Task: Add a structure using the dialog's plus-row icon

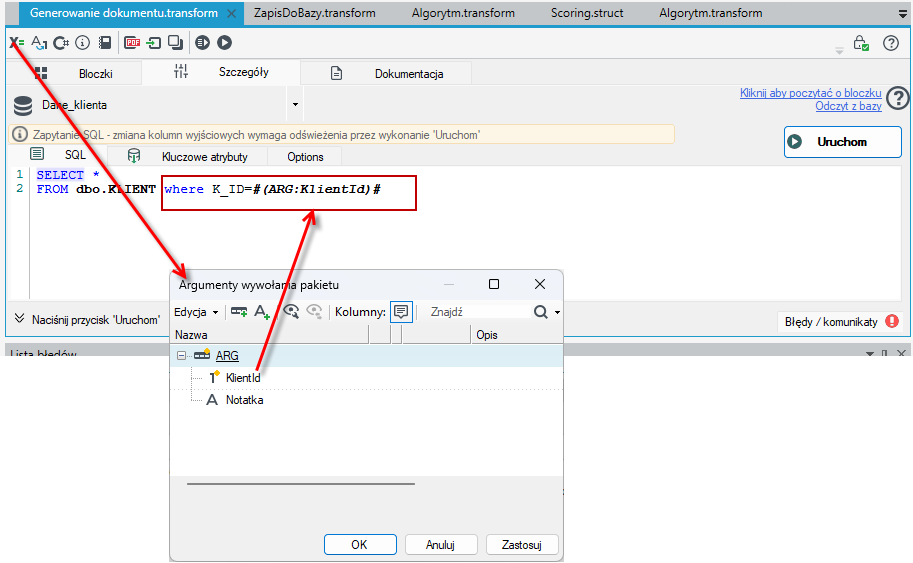Action: coord(239,311)
